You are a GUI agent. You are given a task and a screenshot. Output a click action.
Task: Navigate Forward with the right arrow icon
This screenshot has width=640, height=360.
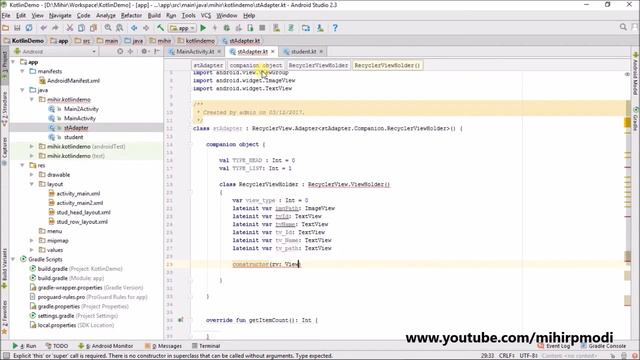[x=146, y=28]
